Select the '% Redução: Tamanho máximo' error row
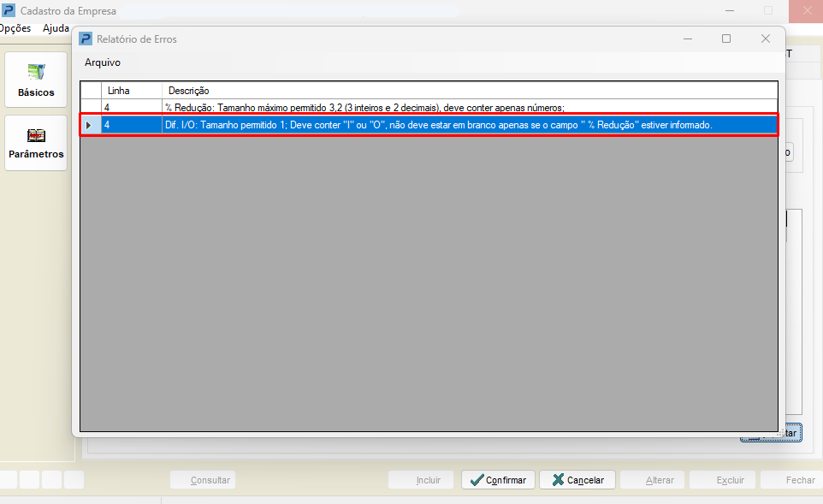The height and width of the screenshot is (504, 823). 429,108
